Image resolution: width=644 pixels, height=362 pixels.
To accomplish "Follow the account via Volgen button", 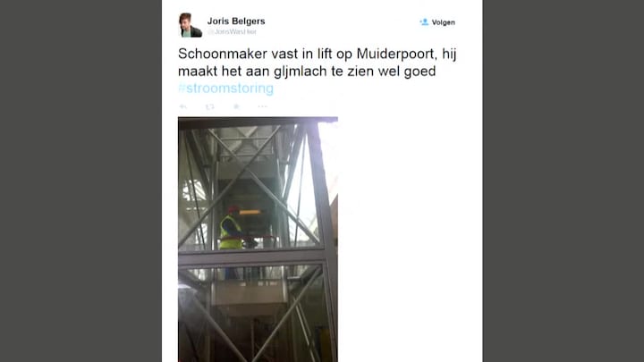I will 437,22.
